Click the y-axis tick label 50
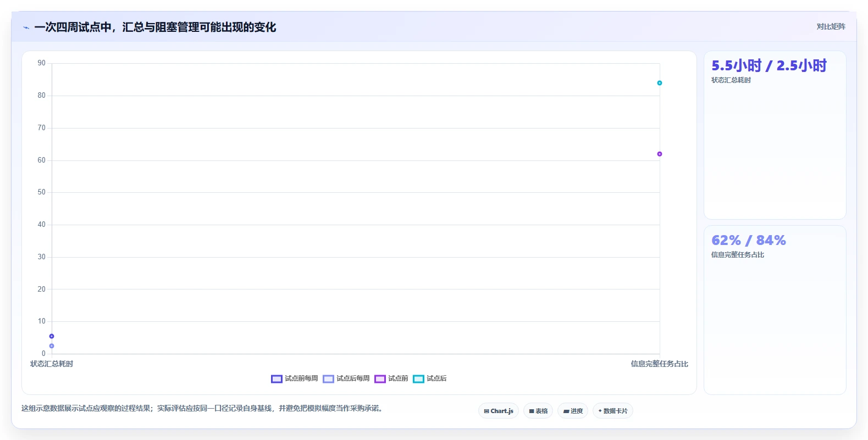This screenshot has height=440, width=868. coord(42,192)
